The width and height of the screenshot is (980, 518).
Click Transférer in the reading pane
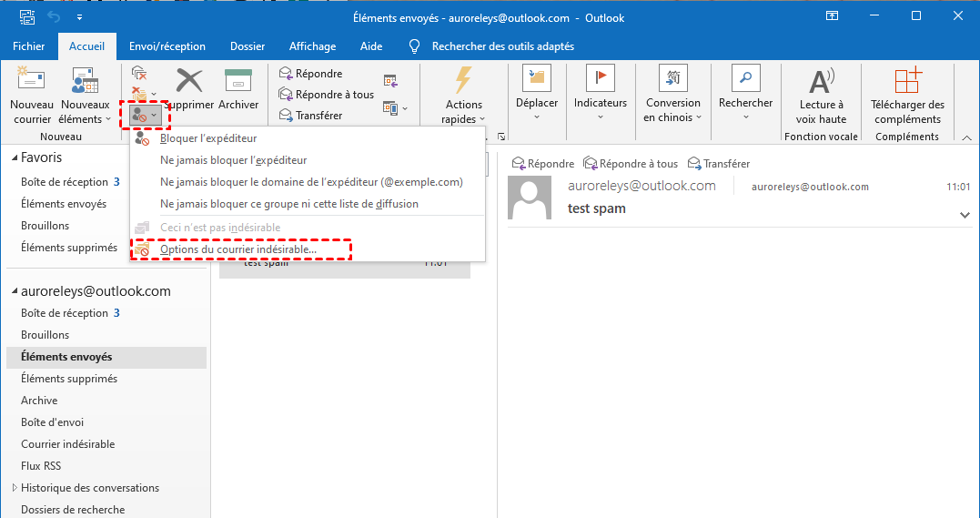[x=719, y=163]
